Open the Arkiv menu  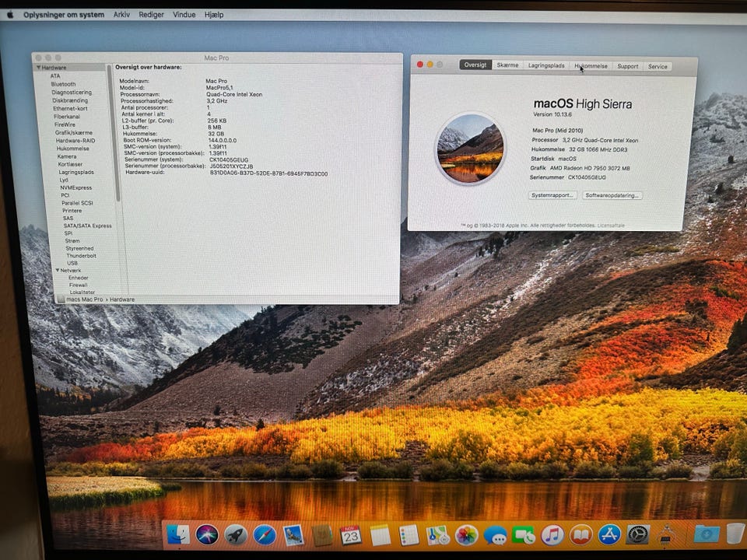(121, 14)
